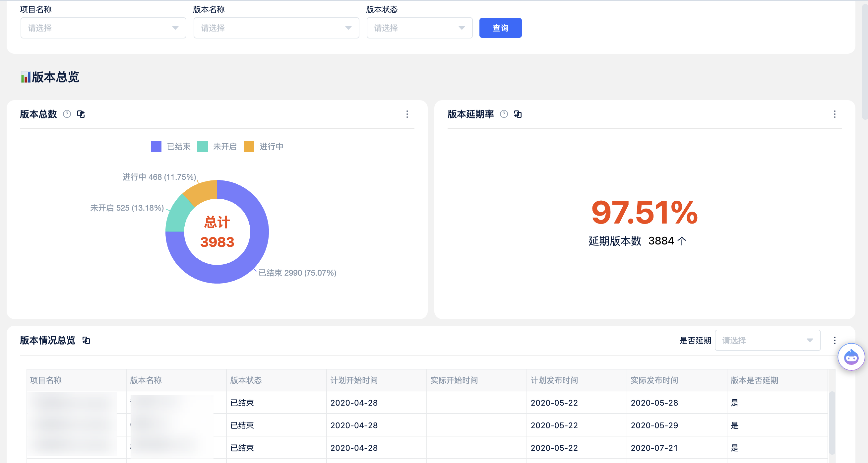The width and height of the screenshot is (868, 463).
Task: Expand the 是否延期 filter dropdown
Action: [768, 340]
